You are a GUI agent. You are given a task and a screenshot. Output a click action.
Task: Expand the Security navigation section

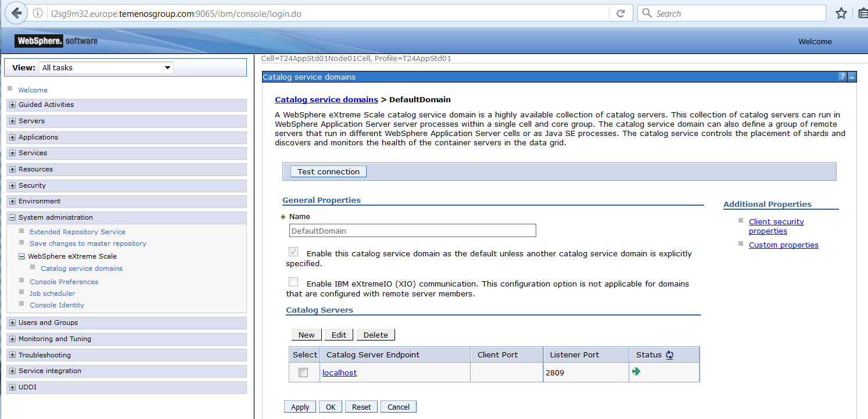pyautogui.click(x=12, y=185)
